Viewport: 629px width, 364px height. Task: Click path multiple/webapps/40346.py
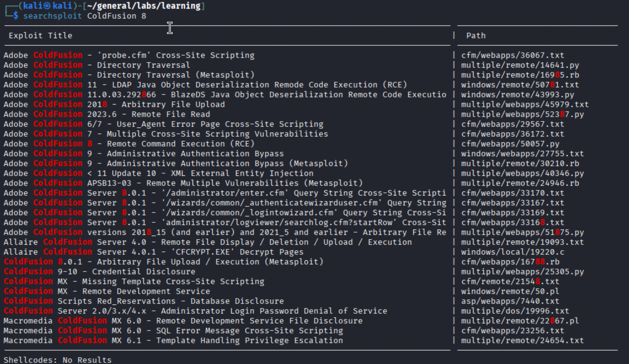coord(523,173)
